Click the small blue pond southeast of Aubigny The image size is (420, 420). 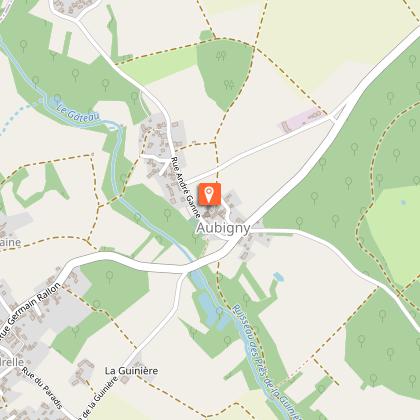coord(279,277)
